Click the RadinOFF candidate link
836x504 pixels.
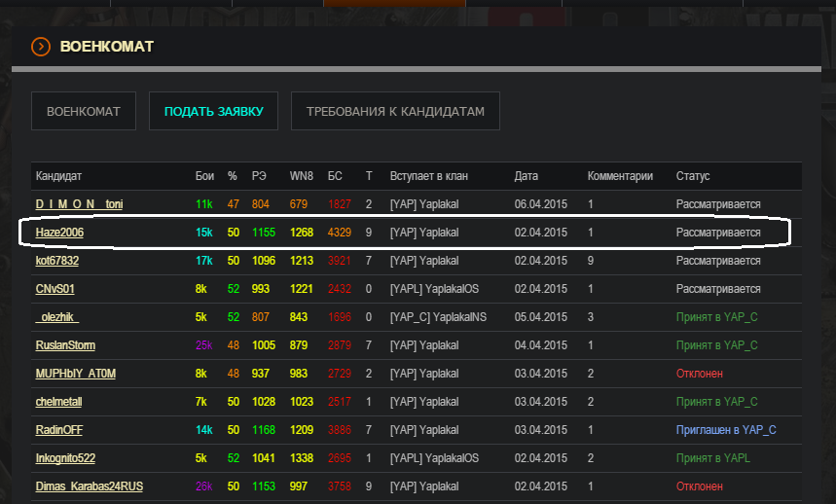[x=60, y=430]
